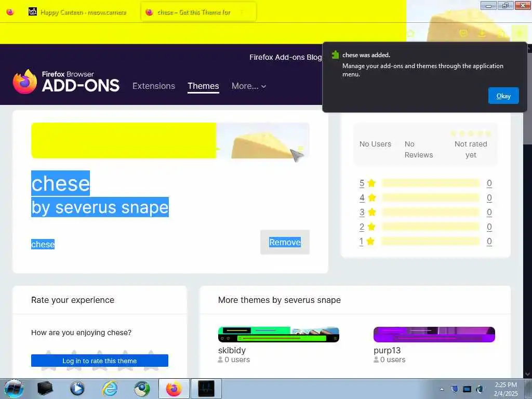Open Windows Start menu orb
532x399 pixels.
[14, 389]
